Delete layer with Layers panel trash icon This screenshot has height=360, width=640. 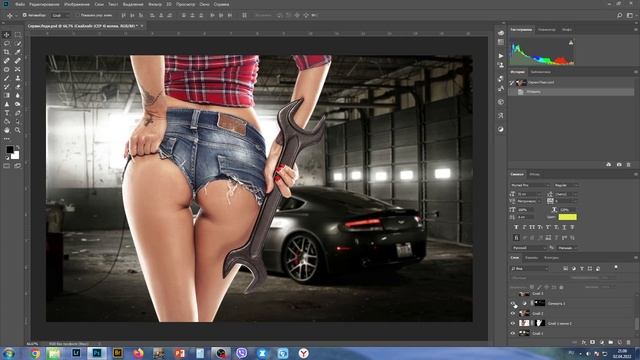tap(629, 342)
